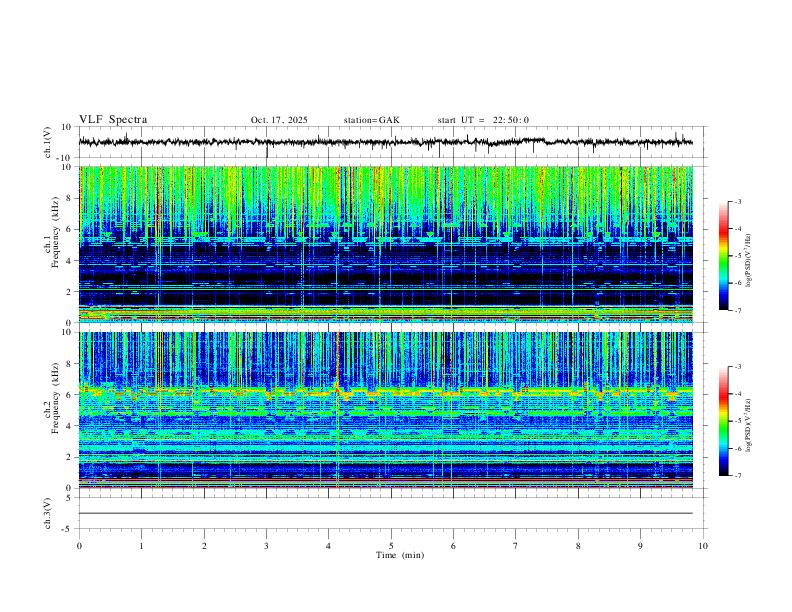Click the ch.2 PSD color scale bar
The height and width of the screenshot is (612, 792).
[x=724, y=421]
